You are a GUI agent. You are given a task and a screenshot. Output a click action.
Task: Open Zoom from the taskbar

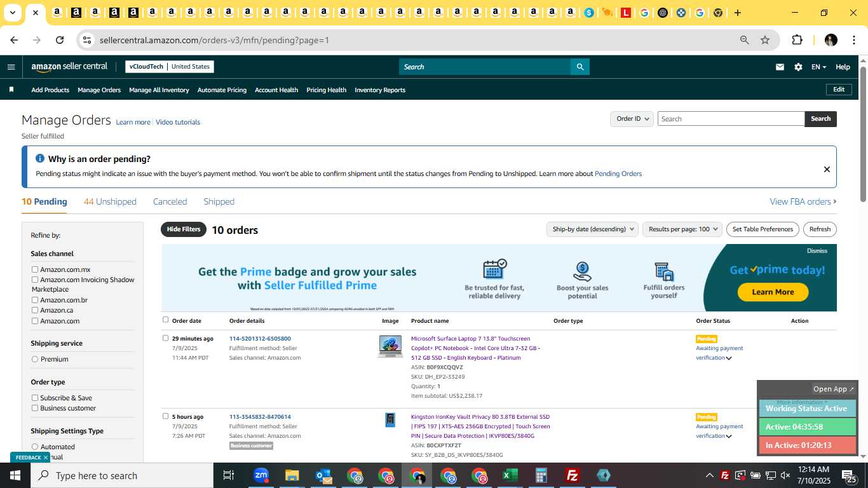click(x=261, y=475)
